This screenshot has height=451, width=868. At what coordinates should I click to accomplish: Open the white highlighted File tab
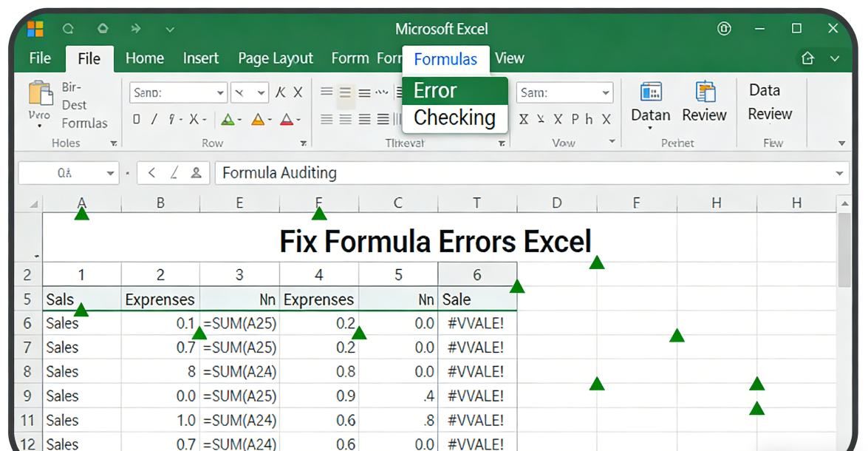[x=89, y=58]
